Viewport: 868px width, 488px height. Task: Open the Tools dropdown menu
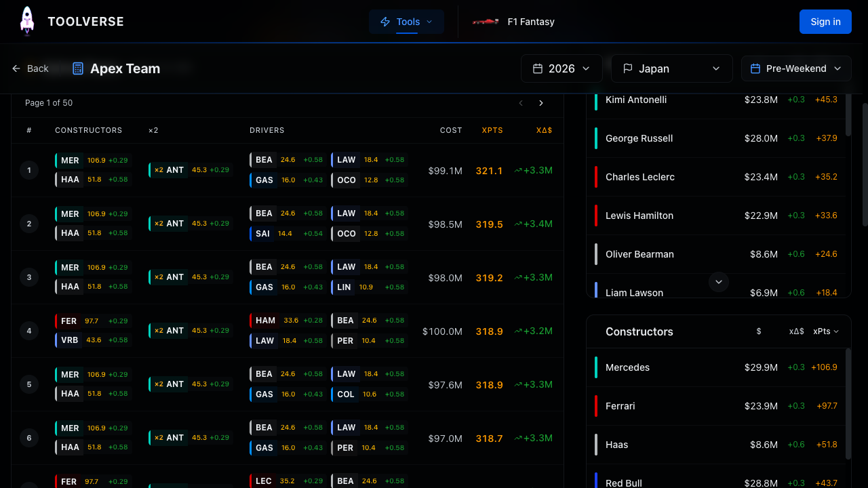tap(407, 22)
